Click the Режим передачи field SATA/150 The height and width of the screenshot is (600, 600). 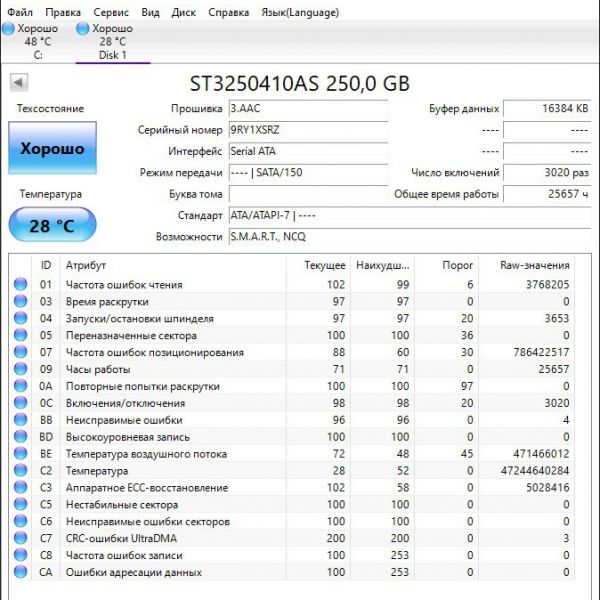coord(308,173)
